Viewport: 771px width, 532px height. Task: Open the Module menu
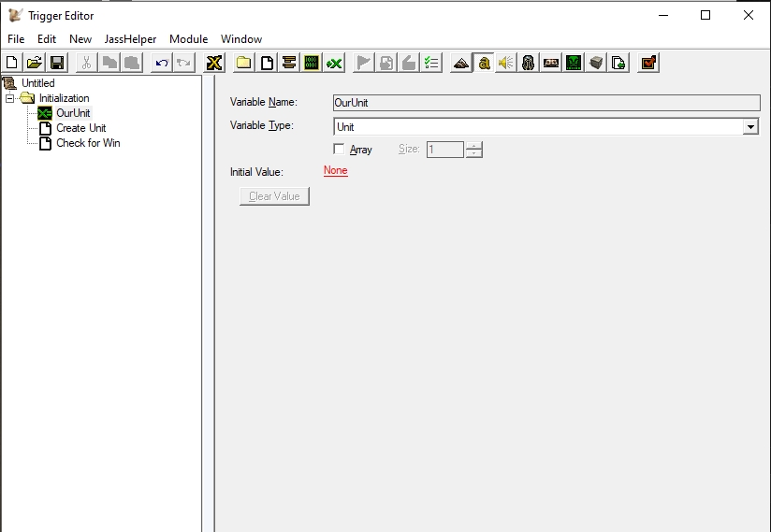coord(188,39)
